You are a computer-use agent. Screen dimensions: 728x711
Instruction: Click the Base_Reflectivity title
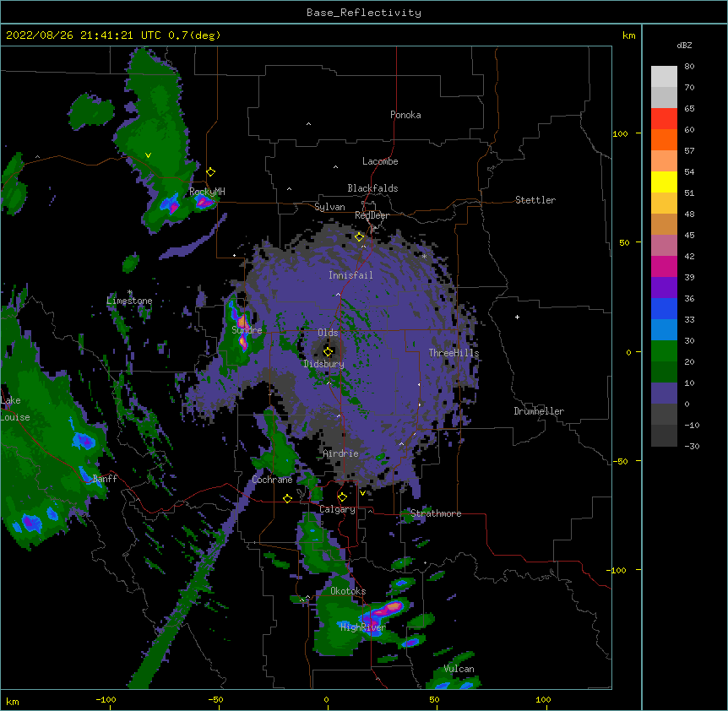(x=364, y=13)
